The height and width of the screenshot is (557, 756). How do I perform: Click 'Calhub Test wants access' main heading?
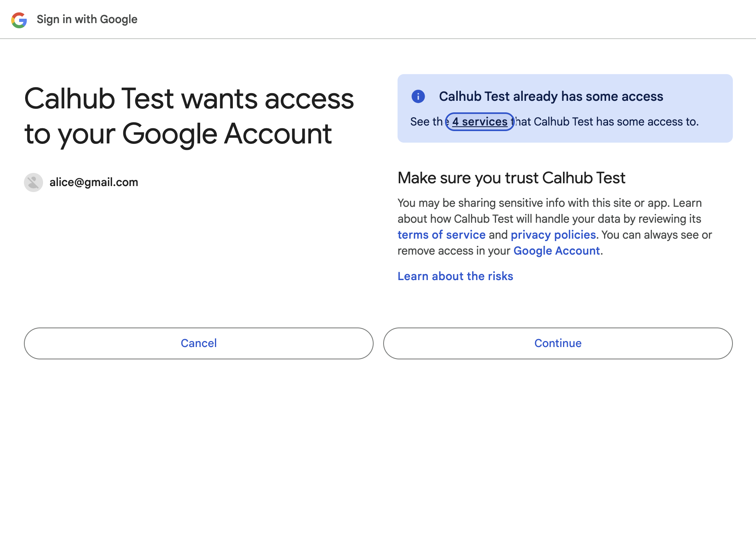click(189, 116)
